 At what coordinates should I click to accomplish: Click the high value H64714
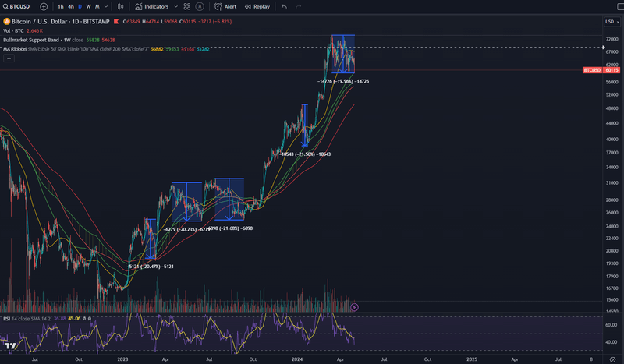pyautogui.click(x=150, y=22)
